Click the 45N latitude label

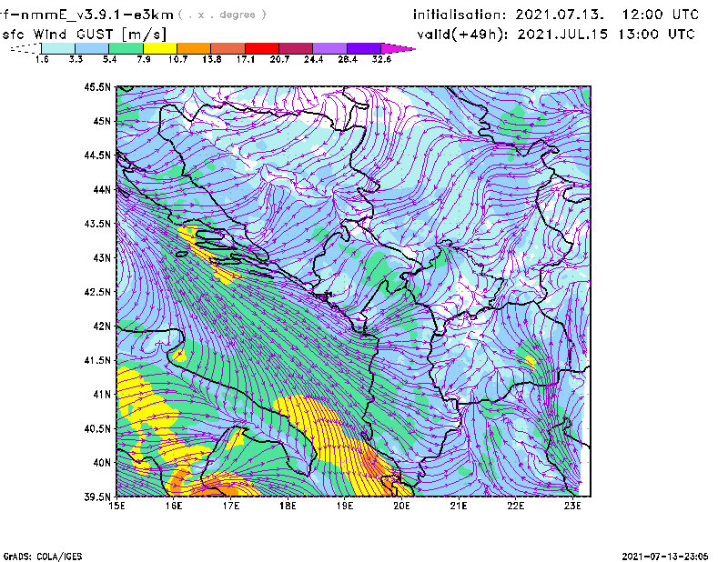click(x=102, y=121)
